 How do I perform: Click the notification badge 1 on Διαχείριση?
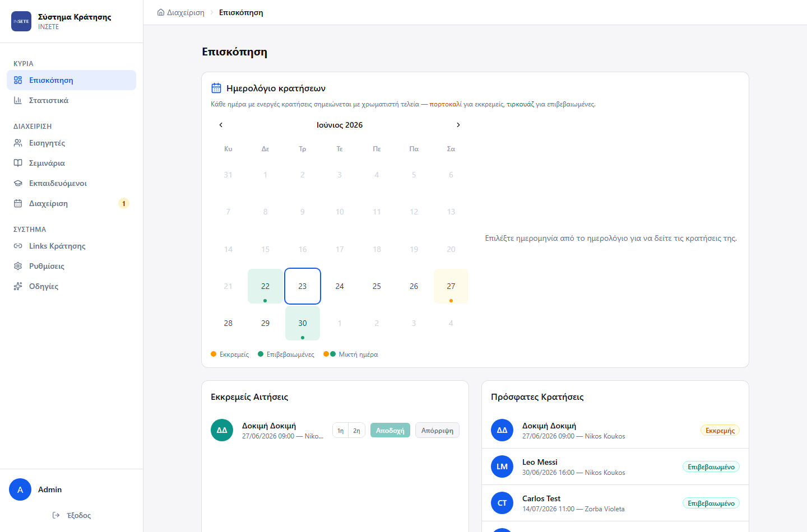124,203
